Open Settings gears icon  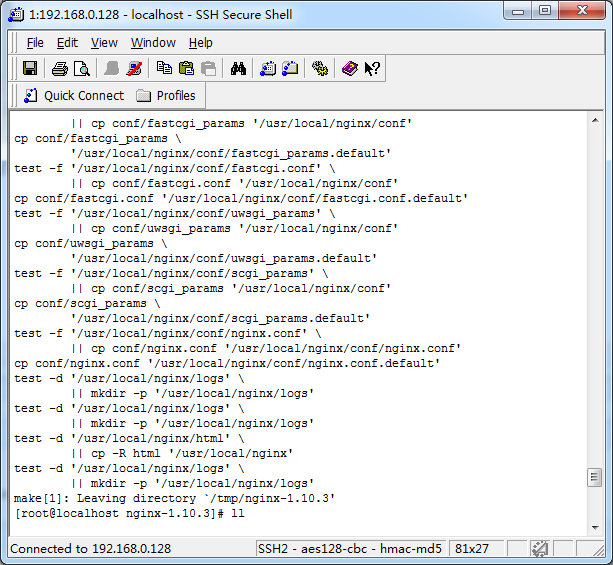coord(320,68)
